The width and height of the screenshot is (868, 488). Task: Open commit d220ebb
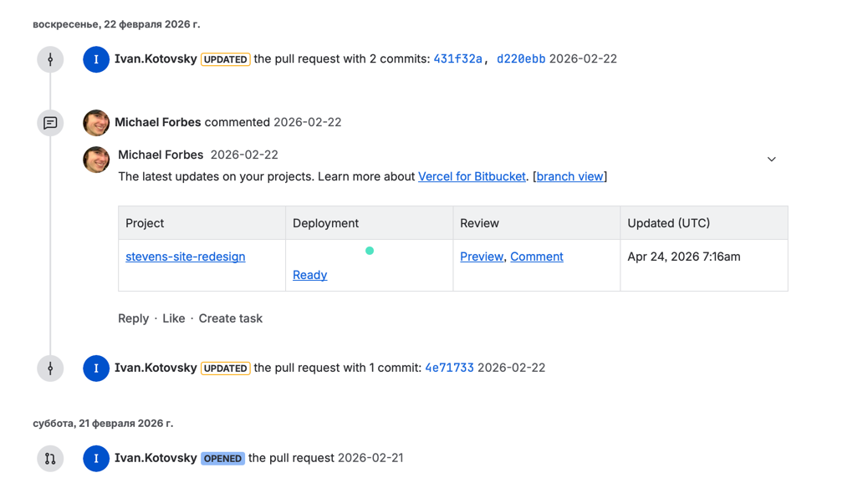click(x=521, y=59)
